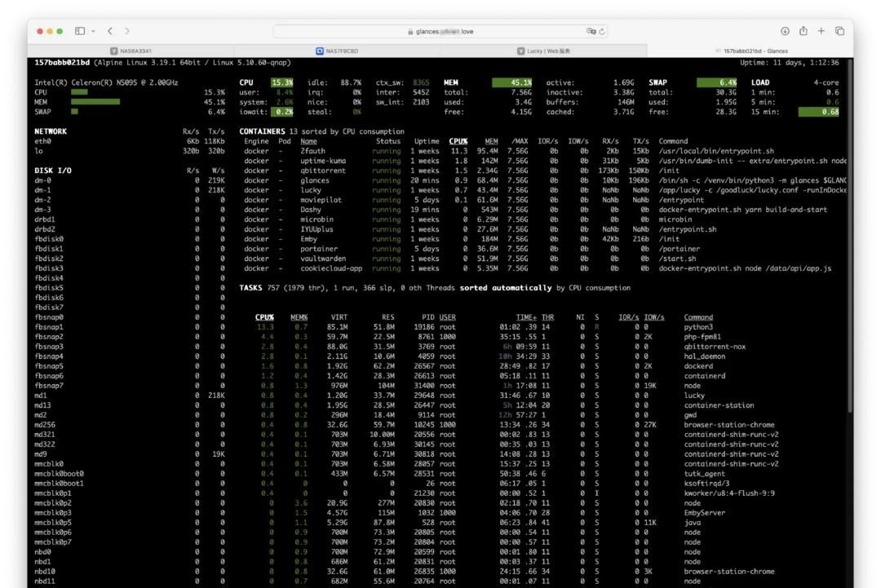Sort tasks by CPU% header
This screenshot has height=588, width=881.
[263, 316]
